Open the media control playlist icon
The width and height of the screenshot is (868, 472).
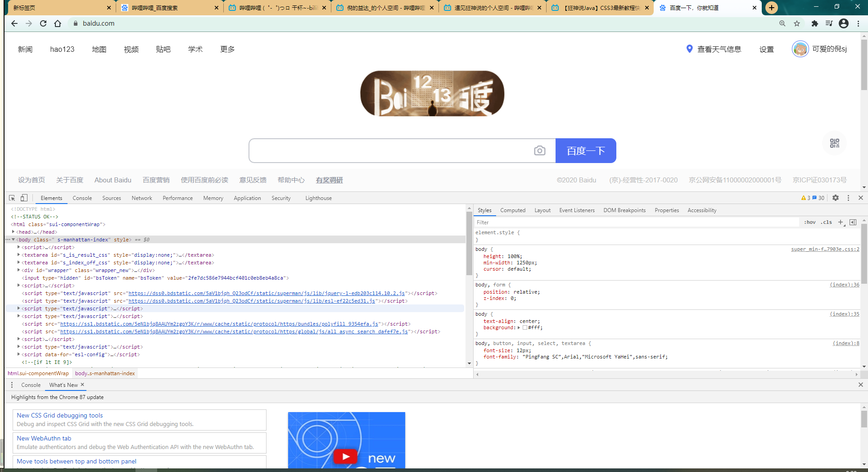pos(829,23)
